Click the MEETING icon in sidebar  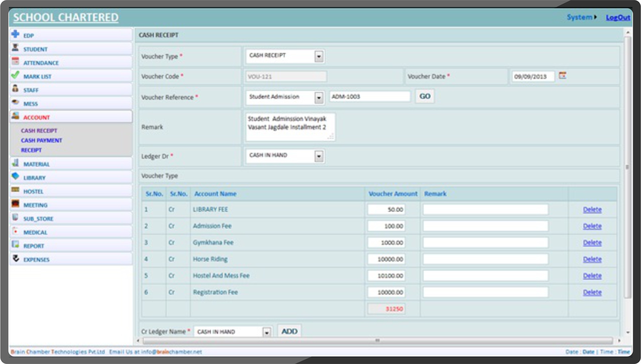(15, 204)
